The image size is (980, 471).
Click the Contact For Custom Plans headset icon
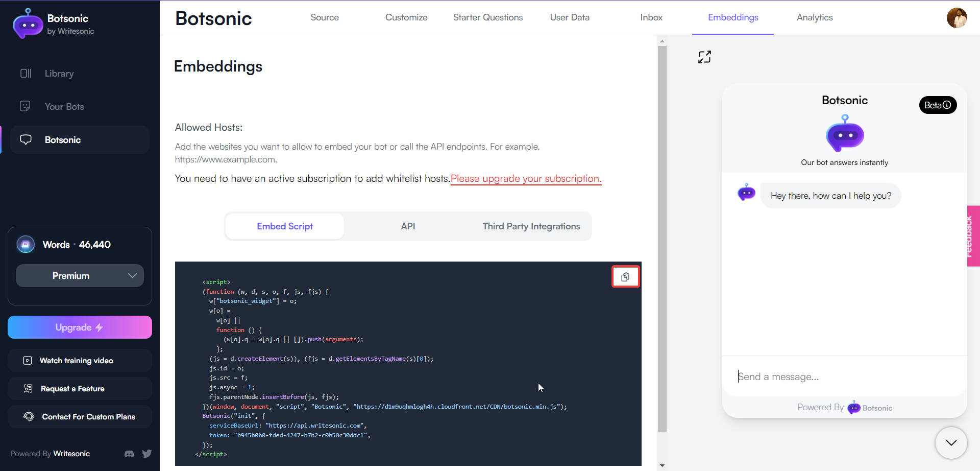point(29,416)
